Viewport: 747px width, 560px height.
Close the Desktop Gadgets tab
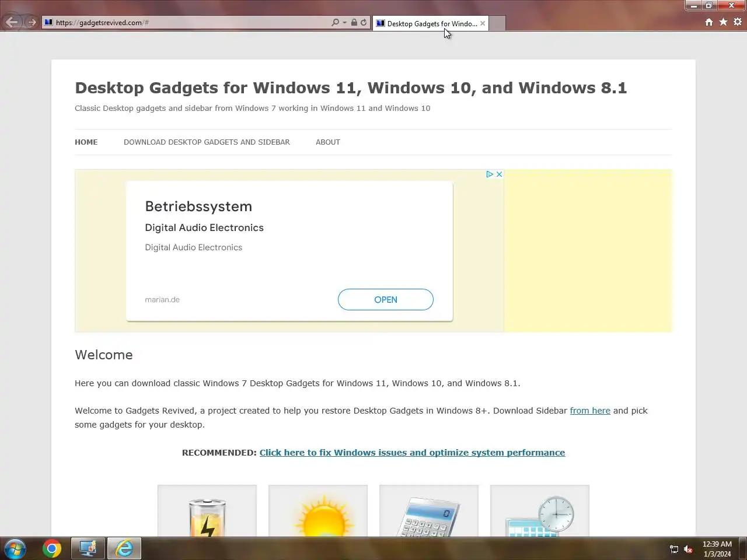[483, 23]
